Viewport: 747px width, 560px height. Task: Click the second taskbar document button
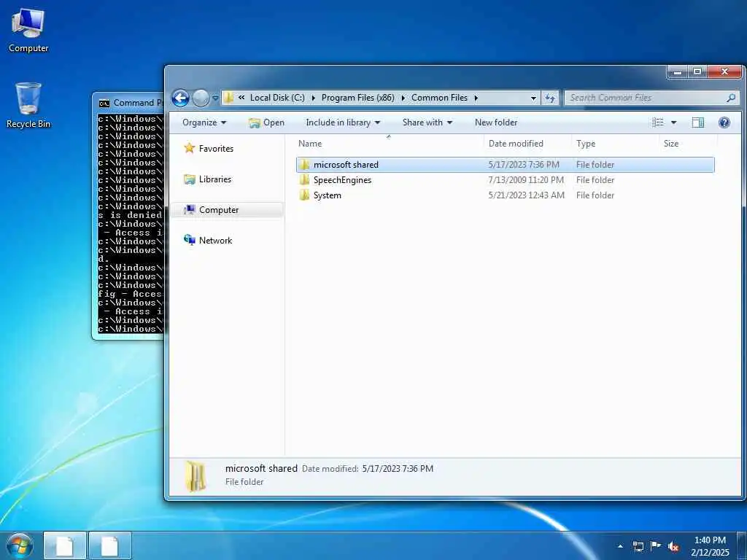click(109, 545)
